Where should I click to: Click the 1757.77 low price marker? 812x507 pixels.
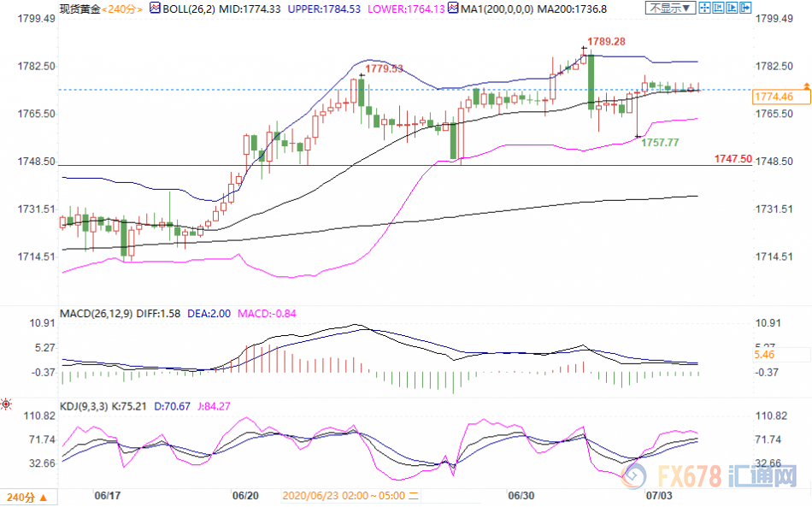coord(660,143)
